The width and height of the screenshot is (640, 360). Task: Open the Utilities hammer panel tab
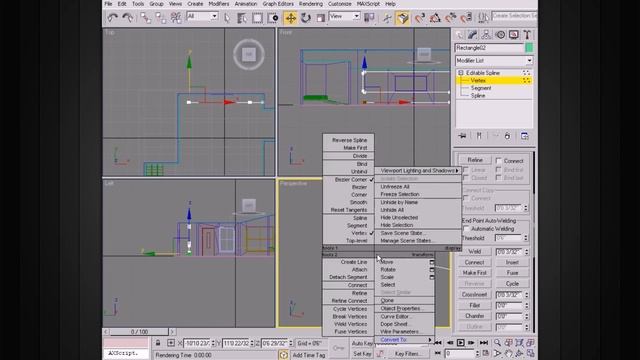point(527,35)
